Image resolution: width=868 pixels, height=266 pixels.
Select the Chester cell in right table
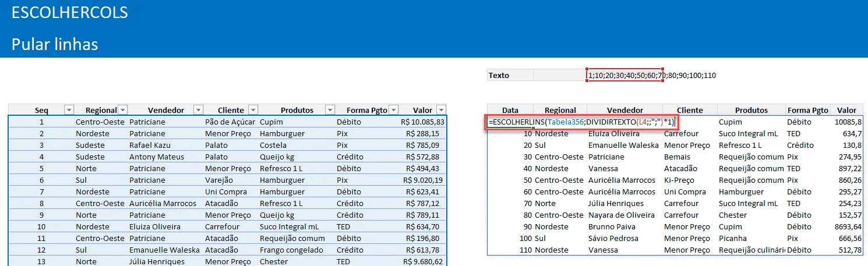point(751,215)
